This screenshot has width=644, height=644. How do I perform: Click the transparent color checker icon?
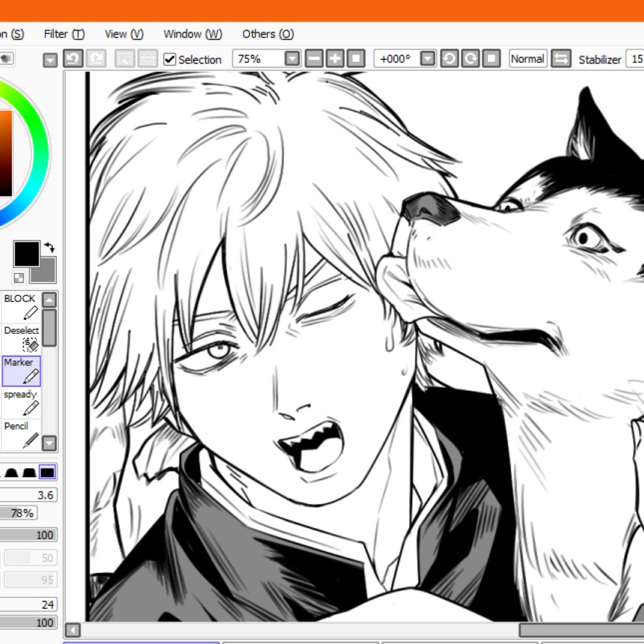(19, 278)
